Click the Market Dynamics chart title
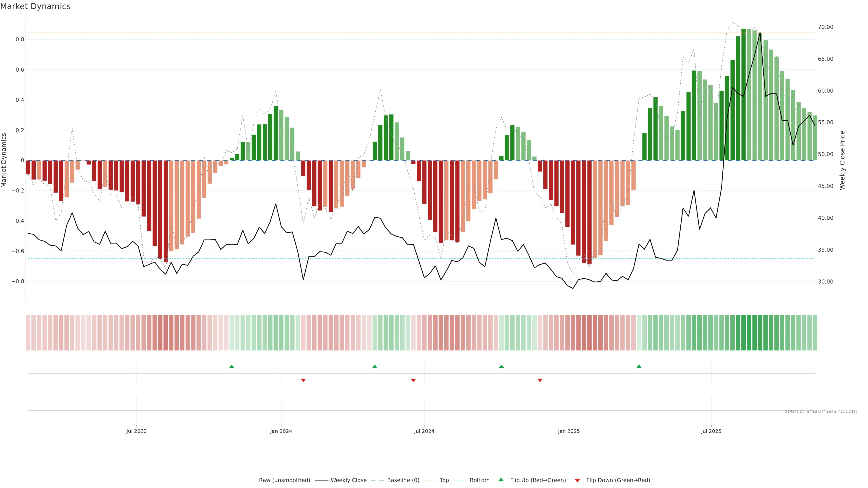Viewport: 868px width, 488px height. (35, 6)
